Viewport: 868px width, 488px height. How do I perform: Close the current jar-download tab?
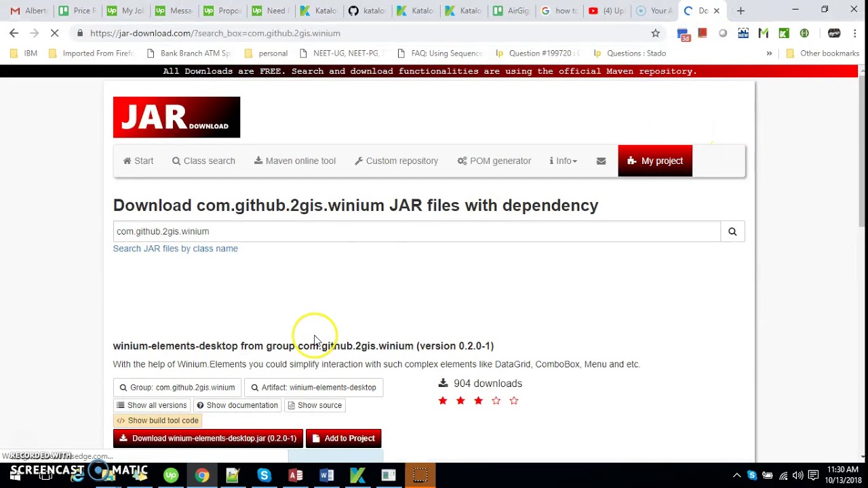[716, 11]
